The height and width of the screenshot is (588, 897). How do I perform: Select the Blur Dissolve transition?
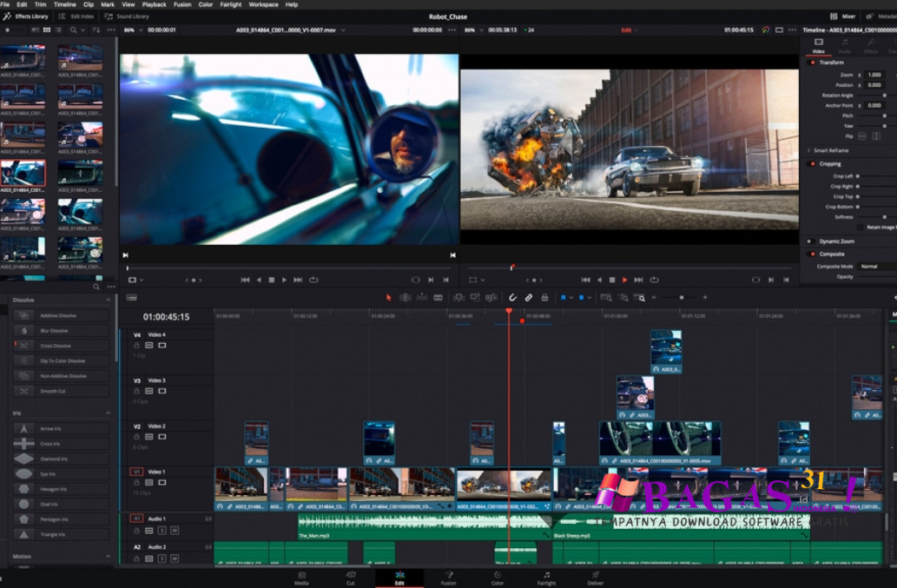point(61,331)
